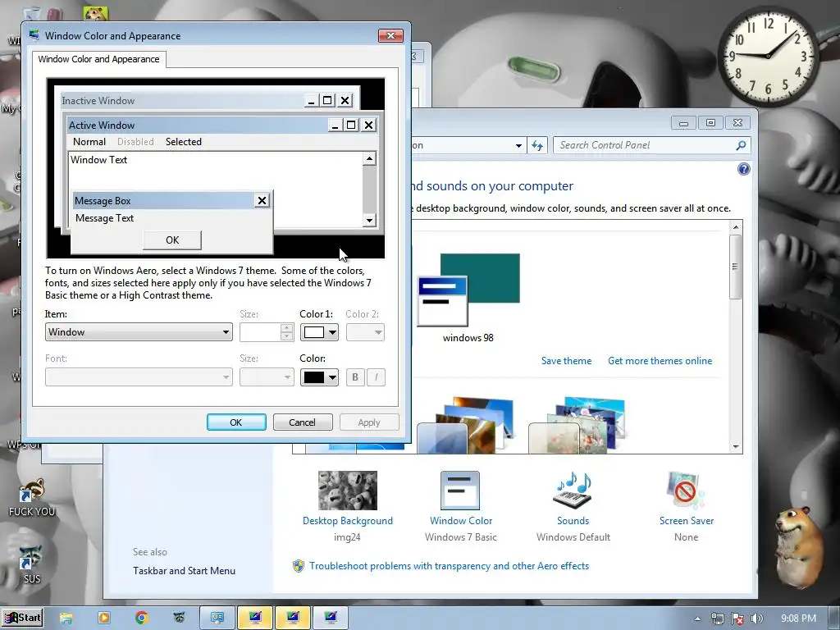Click the preview OK button in Message Box
The height and width of the screenshot is (630, 840).
tap(172, 240)
